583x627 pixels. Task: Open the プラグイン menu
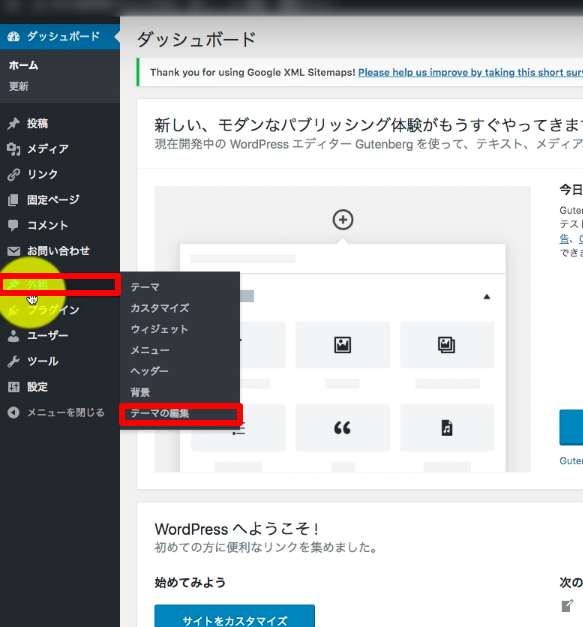point(60,310)
